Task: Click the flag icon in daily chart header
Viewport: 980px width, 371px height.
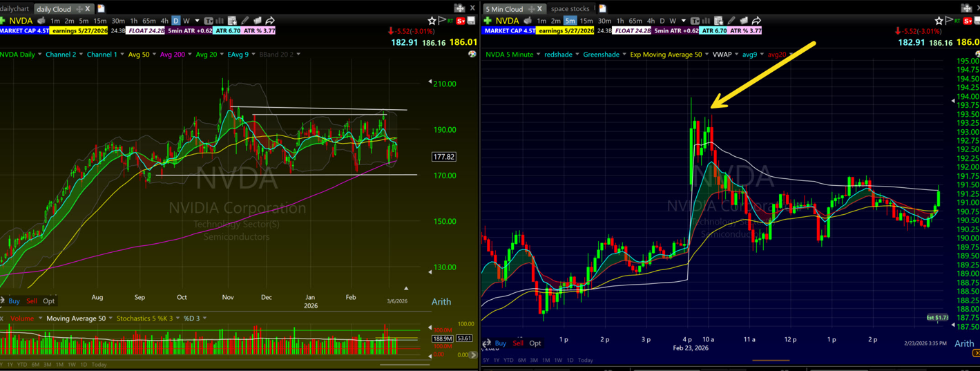Action: 443,21
